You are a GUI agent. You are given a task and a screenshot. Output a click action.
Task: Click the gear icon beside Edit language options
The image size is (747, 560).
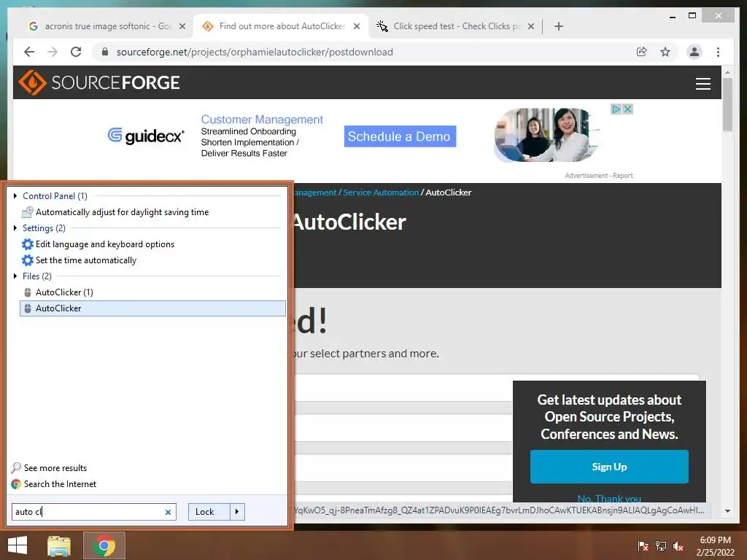pyautogui.click(x=28, y=244)
